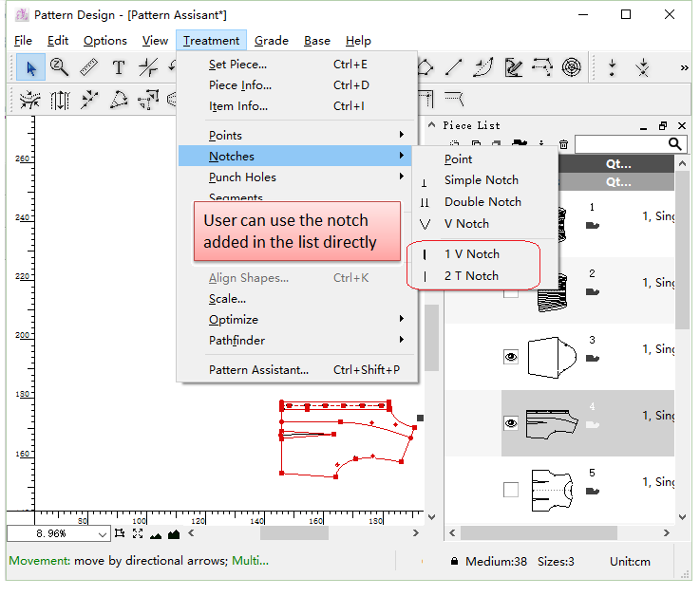
Task: Click the search magnifier in Piece List
Action: 675,144
